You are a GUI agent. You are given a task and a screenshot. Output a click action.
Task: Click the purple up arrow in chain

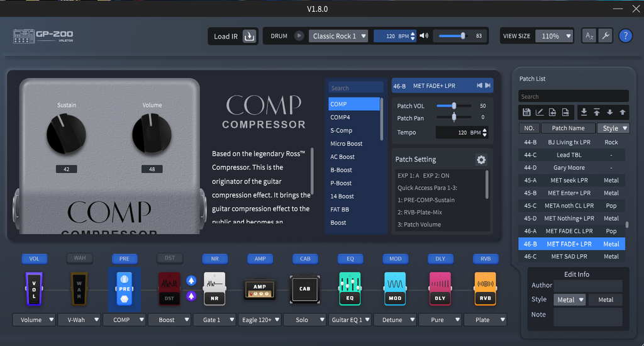click(x=191, y=296)
